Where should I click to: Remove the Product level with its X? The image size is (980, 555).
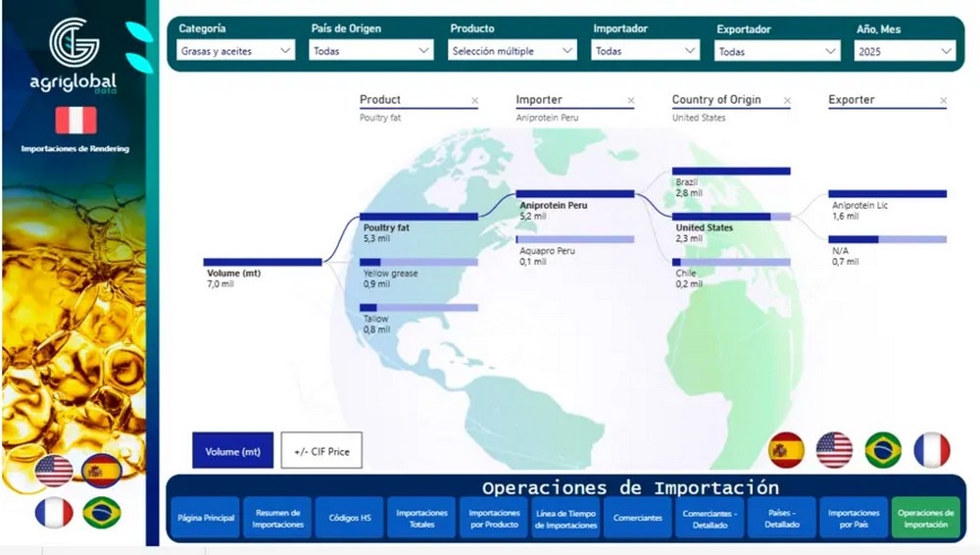pos(474,101)
